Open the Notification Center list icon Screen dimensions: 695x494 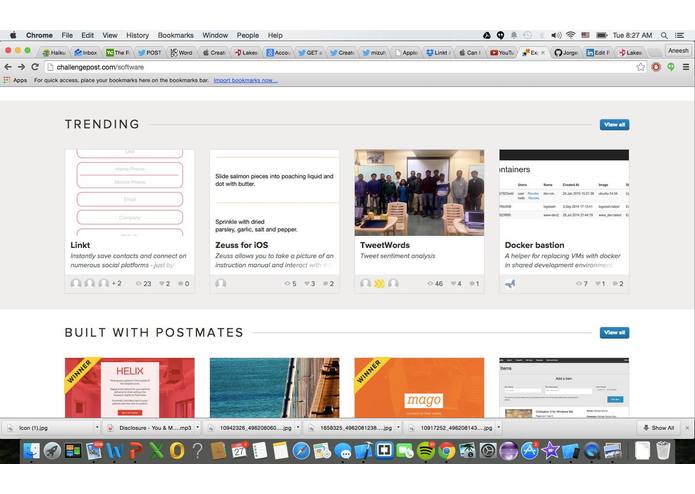(679, 35)
